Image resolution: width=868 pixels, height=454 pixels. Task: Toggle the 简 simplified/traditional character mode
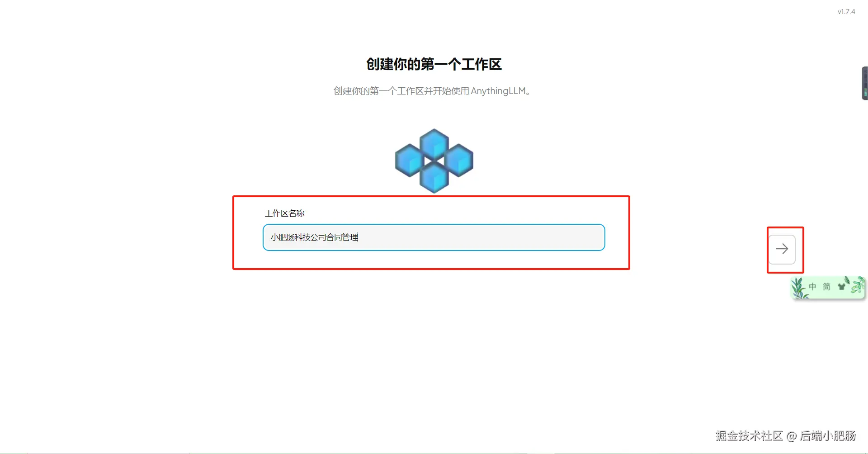click(826, 287)
